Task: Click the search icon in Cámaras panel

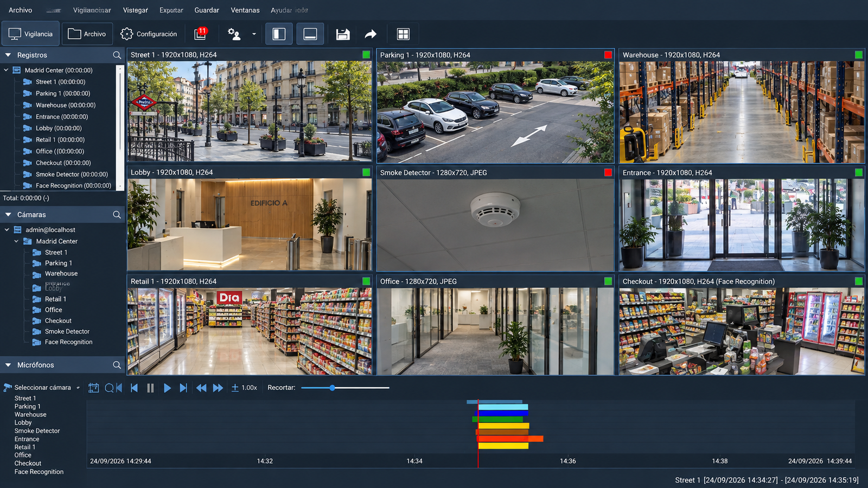Action: (117, 215)
